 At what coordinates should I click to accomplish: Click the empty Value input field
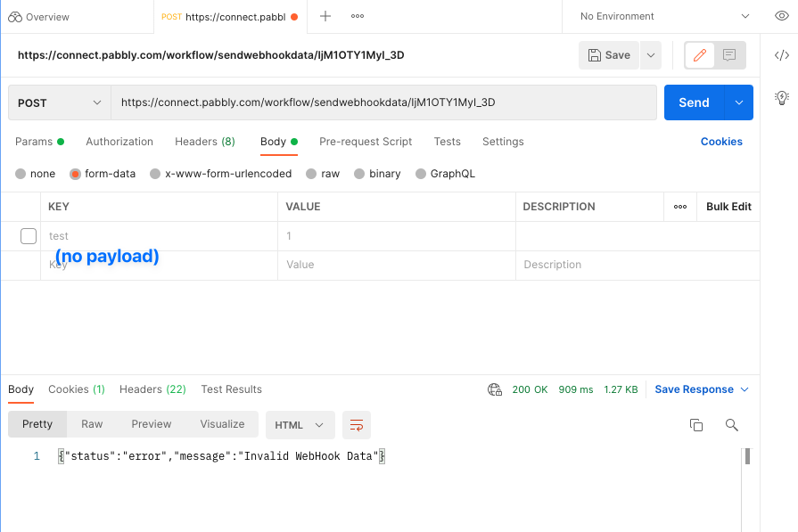coord(397,265)
